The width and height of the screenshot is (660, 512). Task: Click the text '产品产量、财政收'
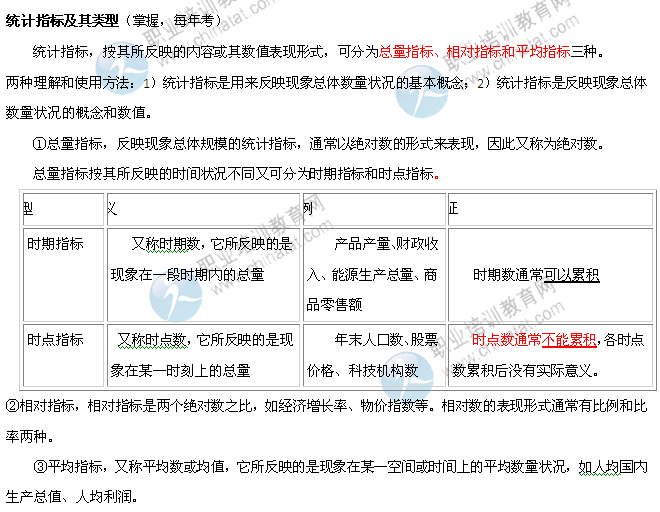click(386, 244)
